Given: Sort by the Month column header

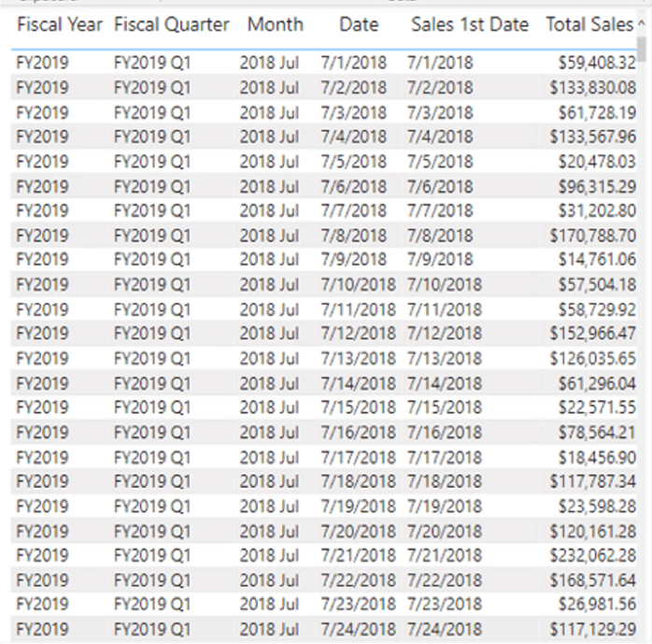Looking at the screenshot, I should coord(275,25).
